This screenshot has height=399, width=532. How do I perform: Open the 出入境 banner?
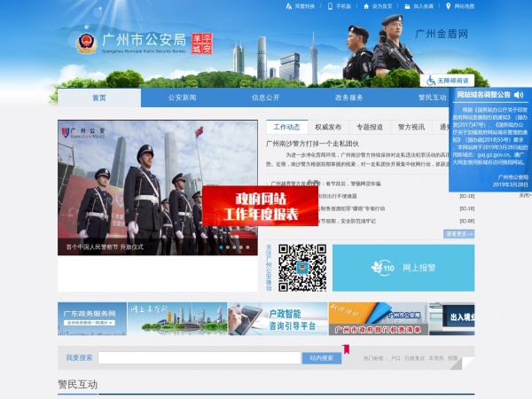(x=451, y=319)
